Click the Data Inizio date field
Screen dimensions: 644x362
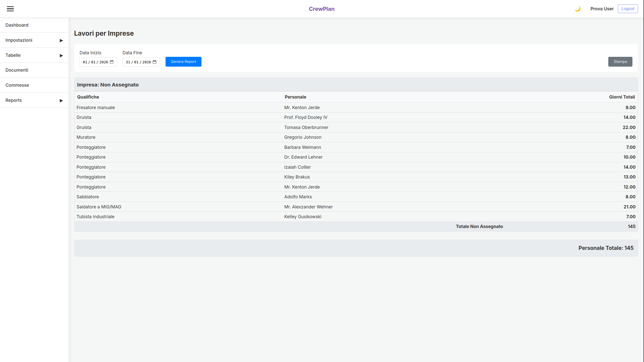pos(95,62)
